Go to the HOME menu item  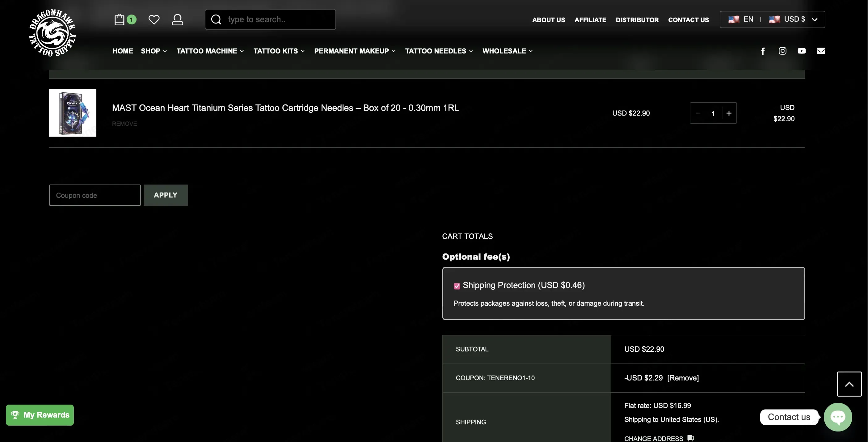tap(123, 51)
